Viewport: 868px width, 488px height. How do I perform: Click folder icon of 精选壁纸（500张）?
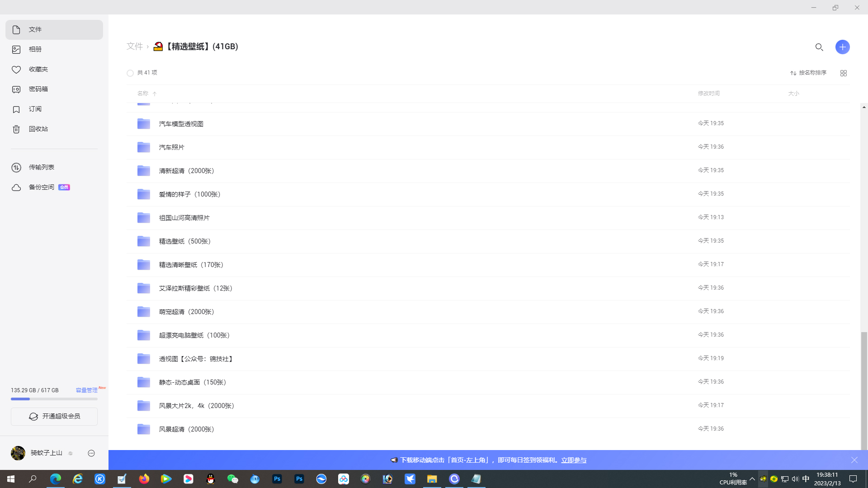[144, 241]
